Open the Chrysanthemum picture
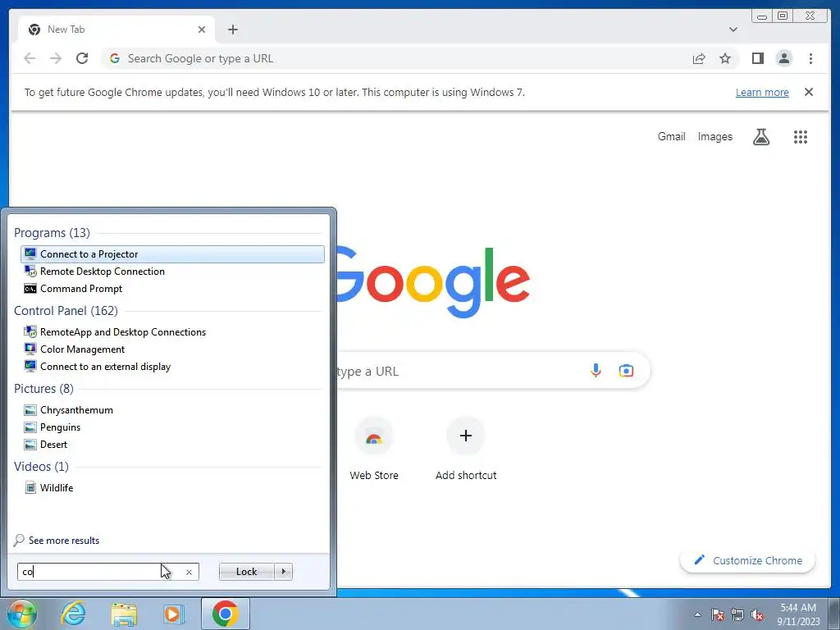Viewport: 840px width, 630px height. click(x=172, y=410)
